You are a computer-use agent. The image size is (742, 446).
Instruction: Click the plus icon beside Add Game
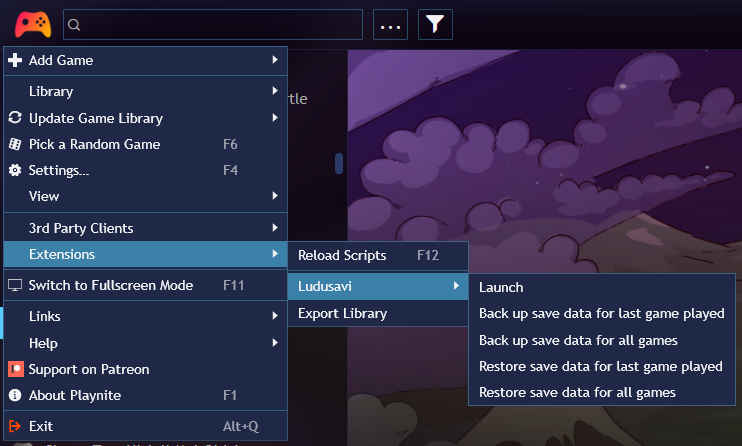tap(15, 60)
